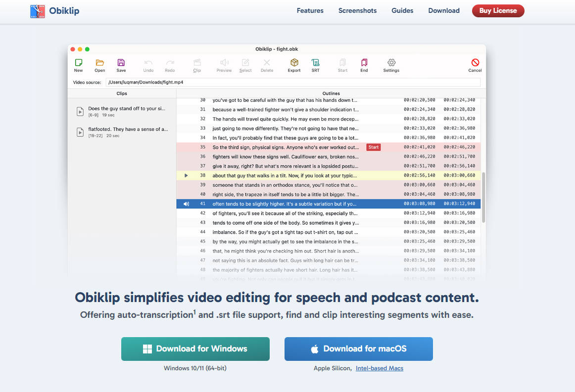
Task: Click the Video source path field
Action: 292,82
